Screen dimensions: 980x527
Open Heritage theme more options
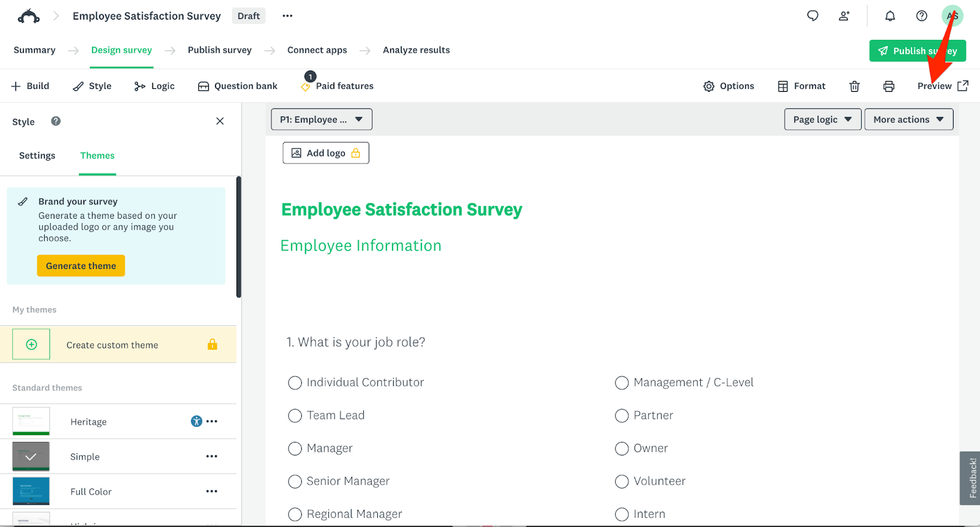click(212, 421)
